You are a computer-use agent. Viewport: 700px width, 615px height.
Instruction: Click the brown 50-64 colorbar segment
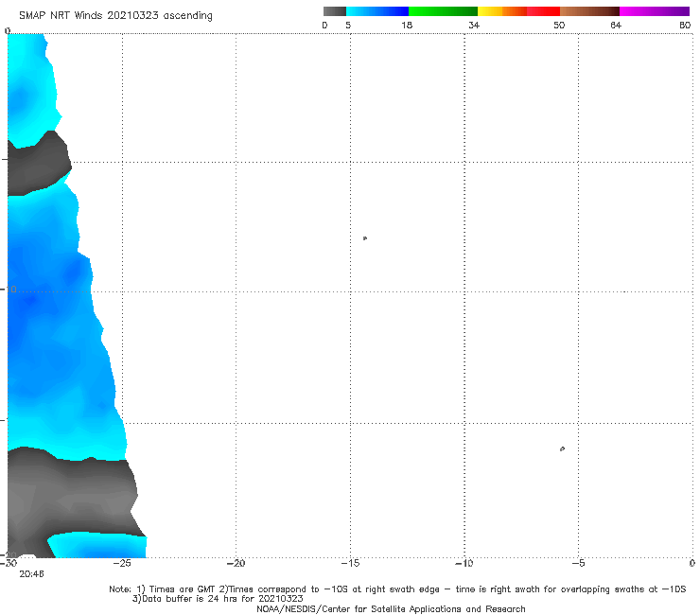589,11
